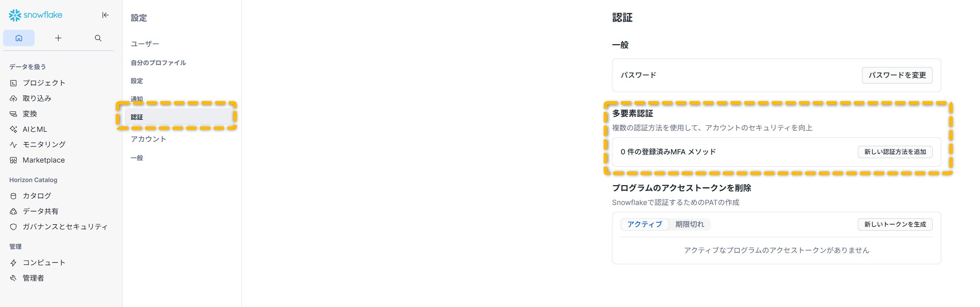Click the plus create-new icon
This screenshot has width=980, height=307.
[58, 38]
